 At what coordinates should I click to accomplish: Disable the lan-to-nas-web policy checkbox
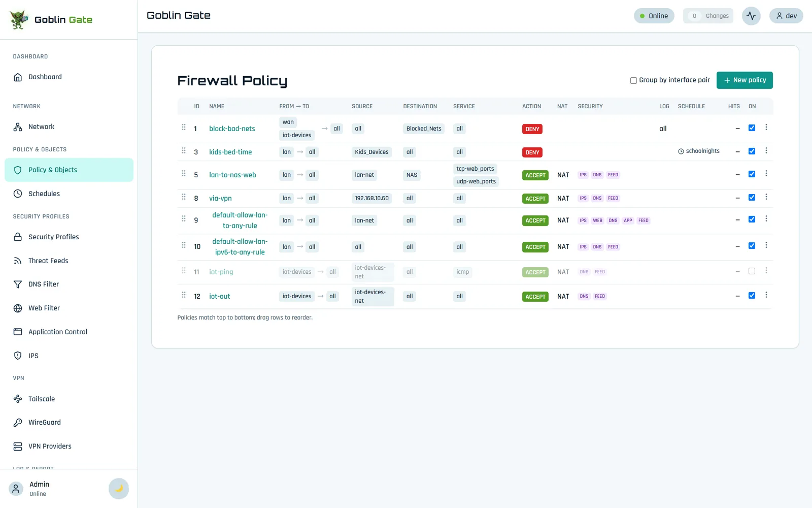[x=752, y=174]
